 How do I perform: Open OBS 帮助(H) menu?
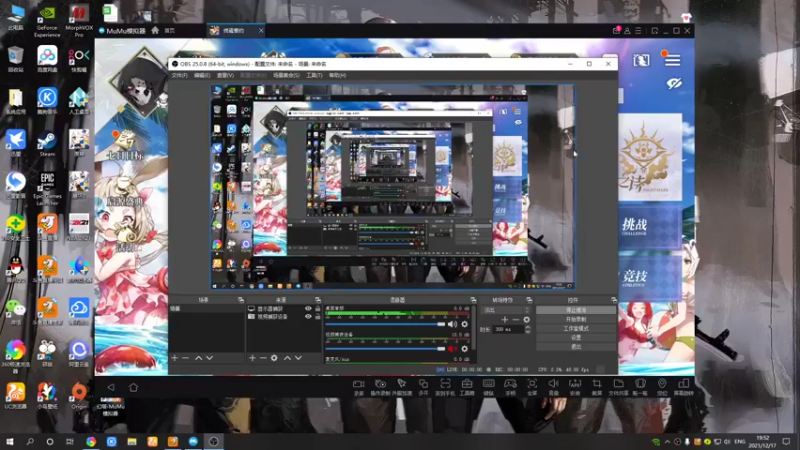pos(337,76)
